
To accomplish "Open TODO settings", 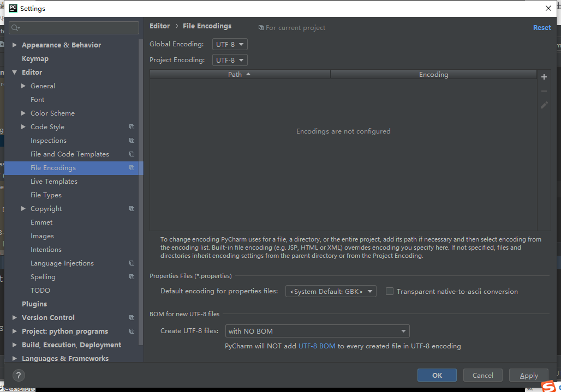I will [x=40, y=291].
